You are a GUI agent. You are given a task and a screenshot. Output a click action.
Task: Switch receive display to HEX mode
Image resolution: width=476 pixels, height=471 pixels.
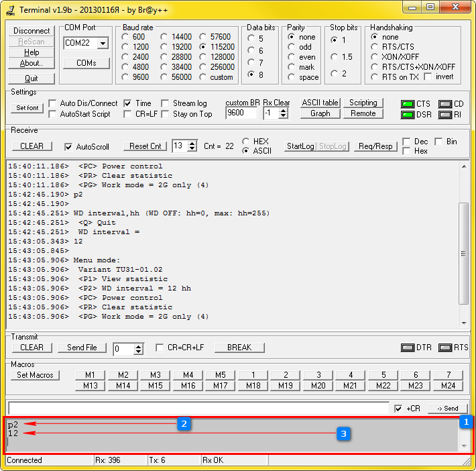pyautogui.click(x=246, y=142)
